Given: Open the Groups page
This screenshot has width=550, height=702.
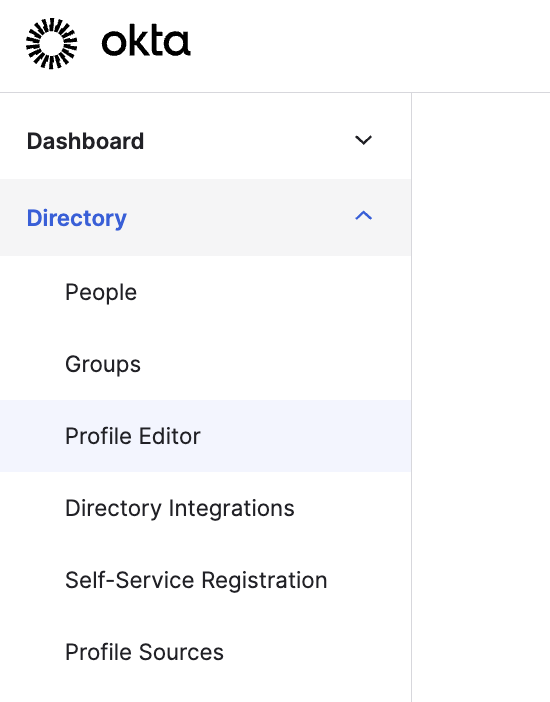Looking at the screenshot, I should click(x=103, y=364).
